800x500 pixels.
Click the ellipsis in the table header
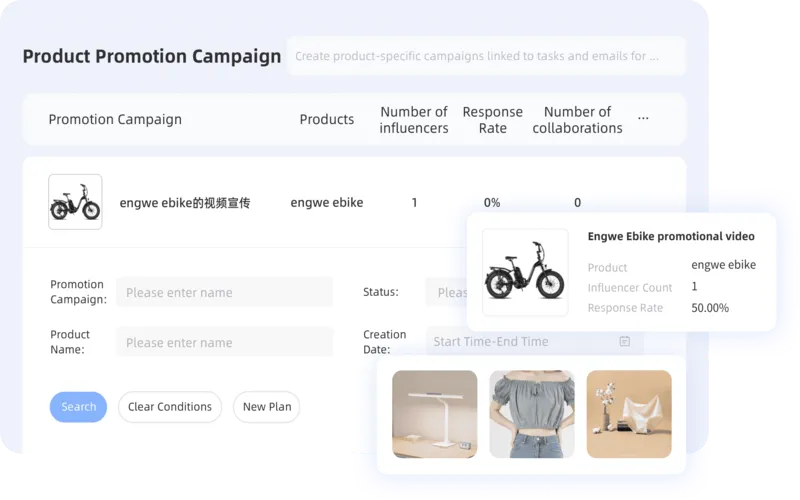click(x=643, y=118)
